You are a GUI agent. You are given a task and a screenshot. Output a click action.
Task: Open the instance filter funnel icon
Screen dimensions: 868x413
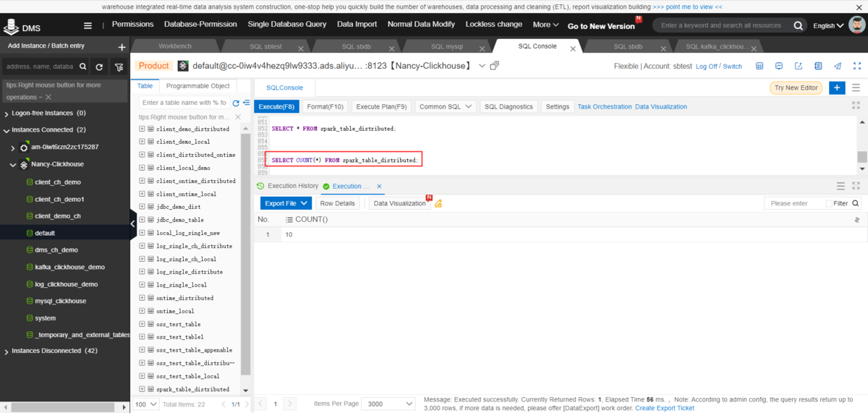(119, 67)
